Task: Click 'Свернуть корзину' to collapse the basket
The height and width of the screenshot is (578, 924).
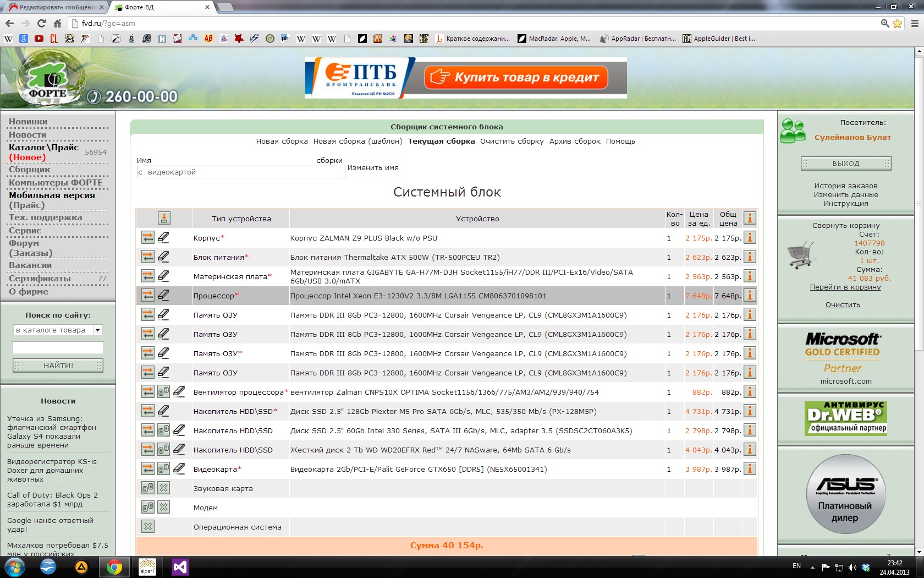Action: click(846, 225)
